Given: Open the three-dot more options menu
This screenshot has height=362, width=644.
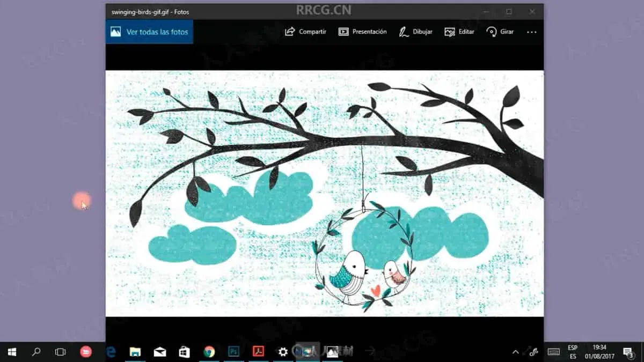Looking at the screenshot, I should point(531,32).
